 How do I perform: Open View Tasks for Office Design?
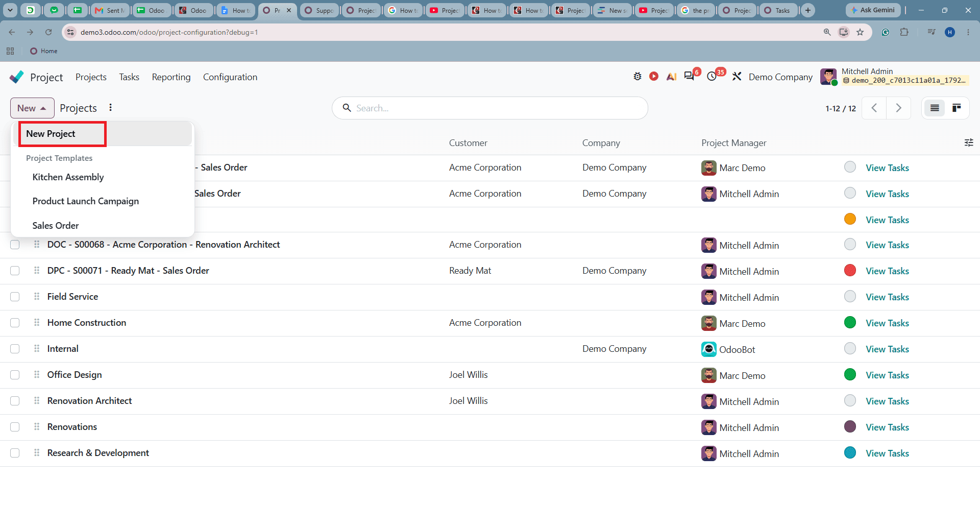coord(887,375)
